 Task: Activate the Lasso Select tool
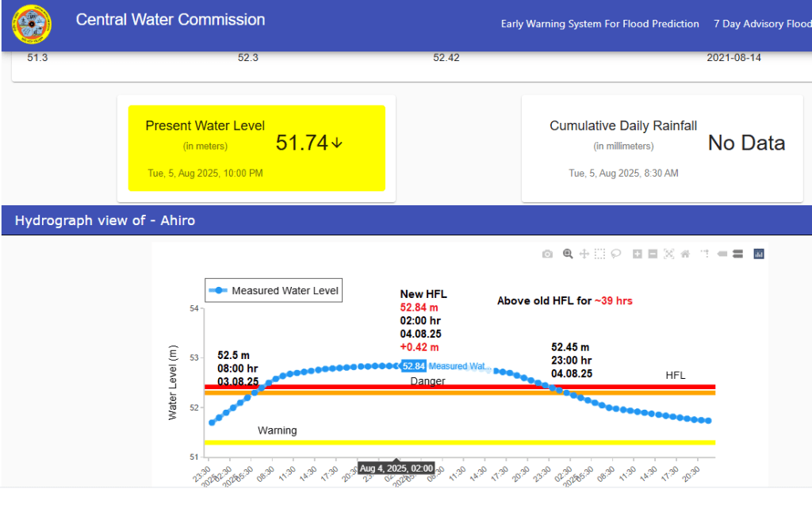[x=615, y=254]
